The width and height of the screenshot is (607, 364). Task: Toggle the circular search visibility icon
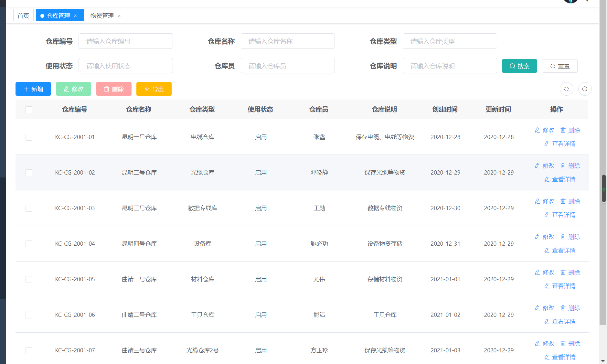pos(585,89)
